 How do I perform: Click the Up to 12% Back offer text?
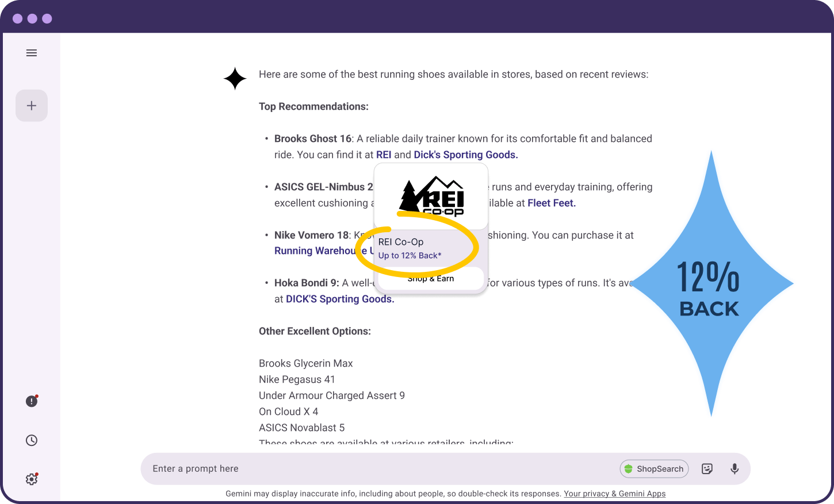click(410, 256)
